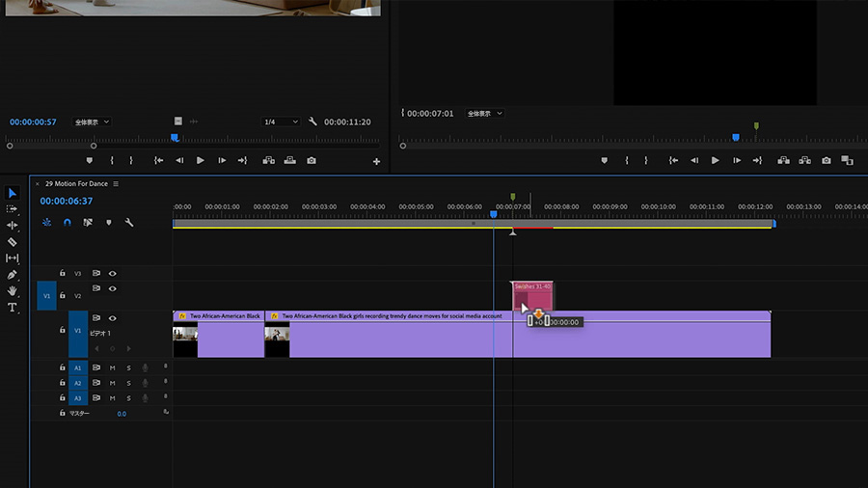This screenshot has height=488, width=868.
Task: Toggle insert sequences as nests option
Action: tap(46, 223)
